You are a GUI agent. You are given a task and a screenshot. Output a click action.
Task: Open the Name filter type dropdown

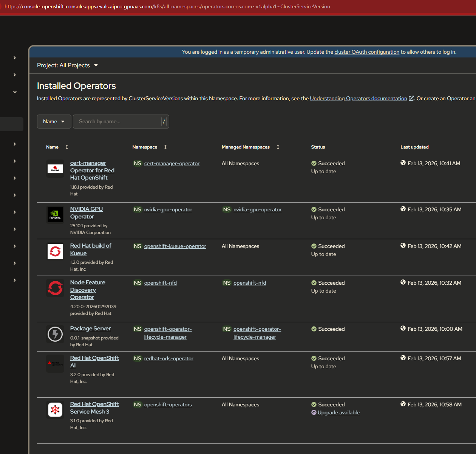pyautogui.click(x=54, y=121)
